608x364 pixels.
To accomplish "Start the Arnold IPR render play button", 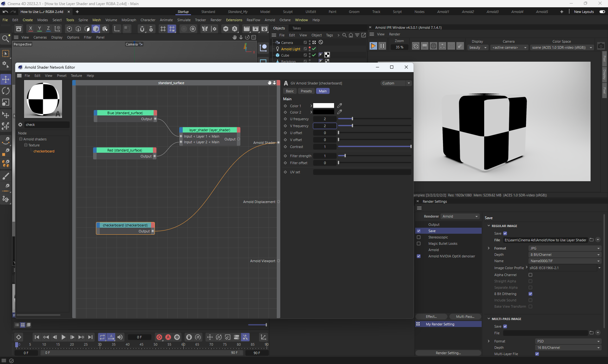I will [373, 46].
